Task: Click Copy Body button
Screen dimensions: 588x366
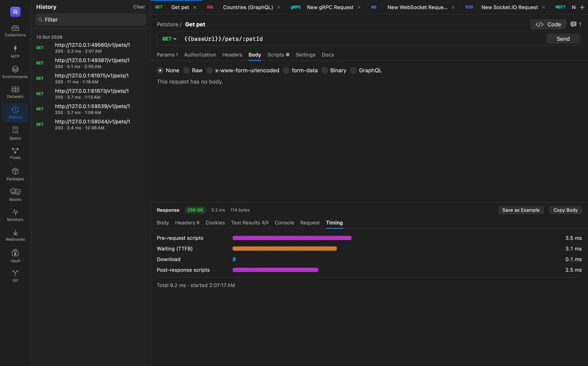Action: coord(565,210)
